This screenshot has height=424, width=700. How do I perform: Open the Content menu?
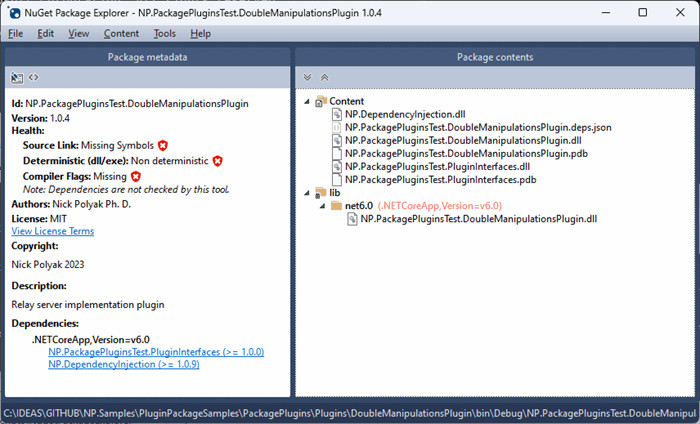(121, 33)
